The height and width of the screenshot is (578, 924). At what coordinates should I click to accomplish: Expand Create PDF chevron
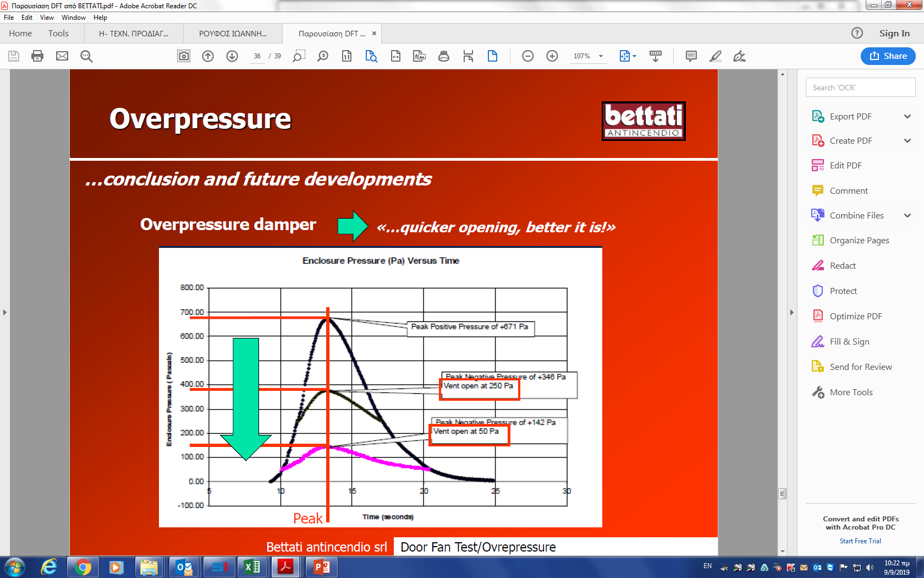[907, 141]
